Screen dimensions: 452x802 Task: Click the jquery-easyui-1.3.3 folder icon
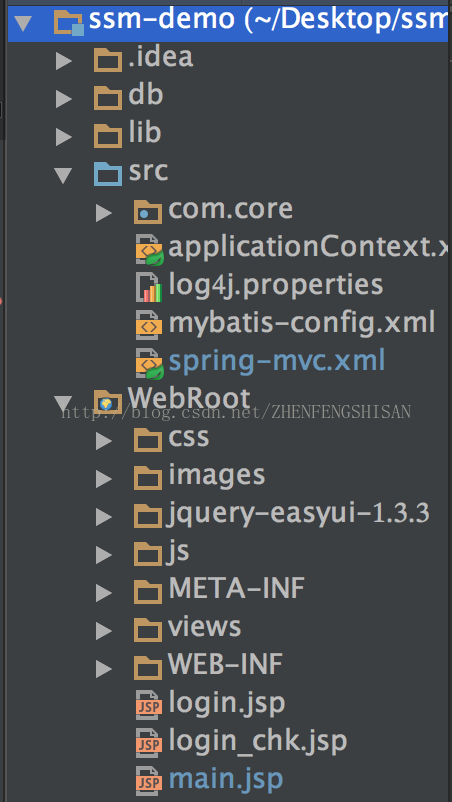(x=148, y=516)
